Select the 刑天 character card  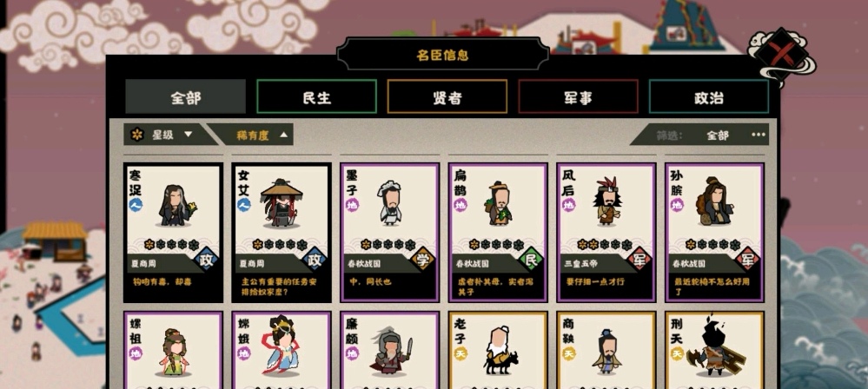click(x=714, y=350)
